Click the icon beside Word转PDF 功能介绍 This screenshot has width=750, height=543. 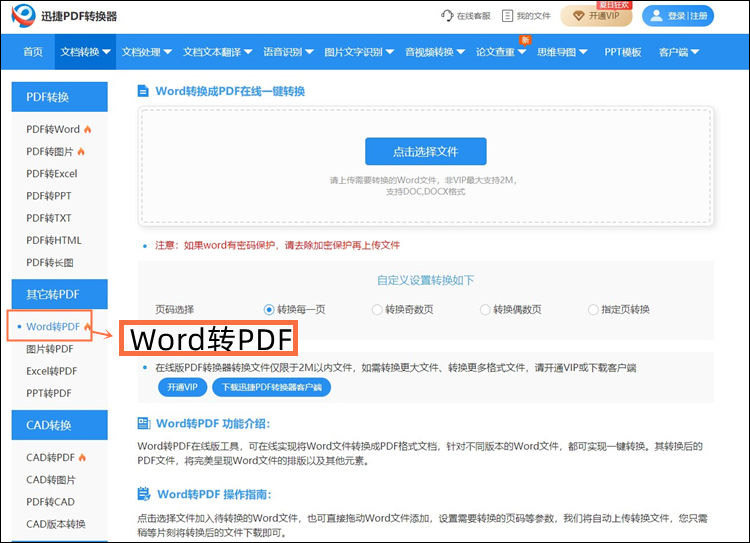[x=143, y=423]
